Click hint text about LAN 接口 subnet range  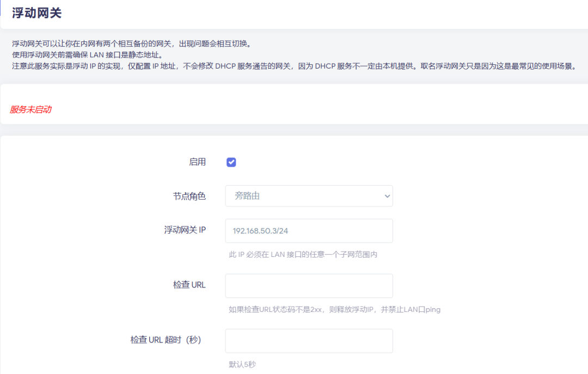coord(303,255)
